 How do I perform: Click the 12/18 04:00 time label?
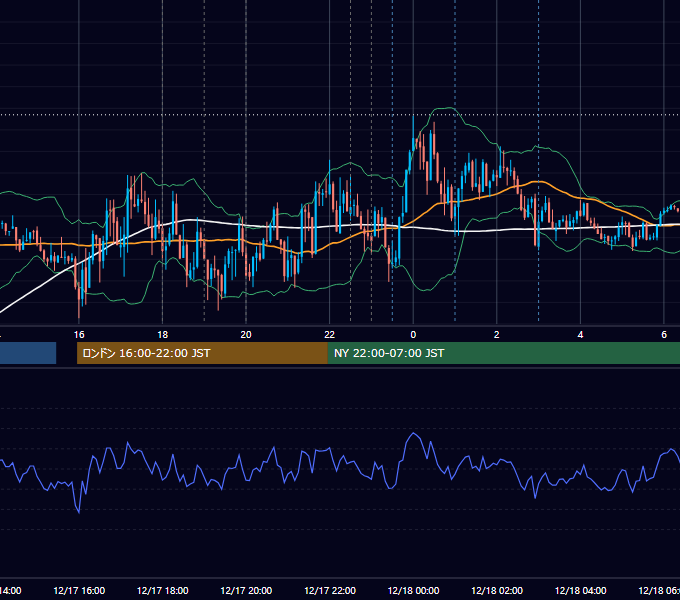point(581,590)
